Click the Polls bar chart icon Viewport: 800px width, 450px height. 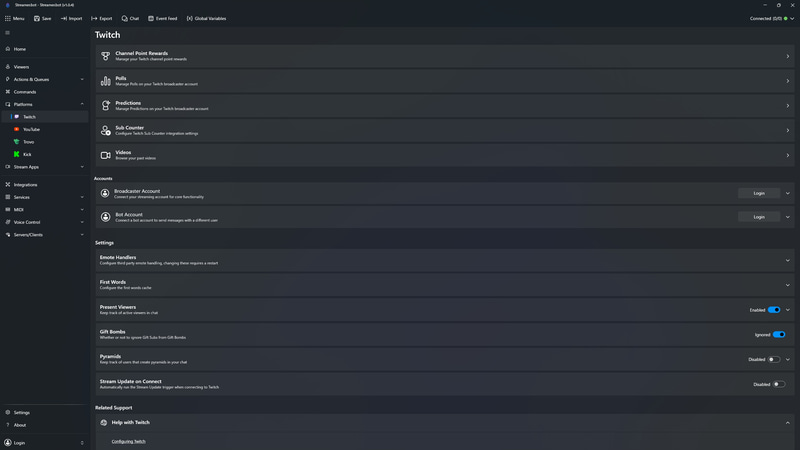click(x=105, y=81)
